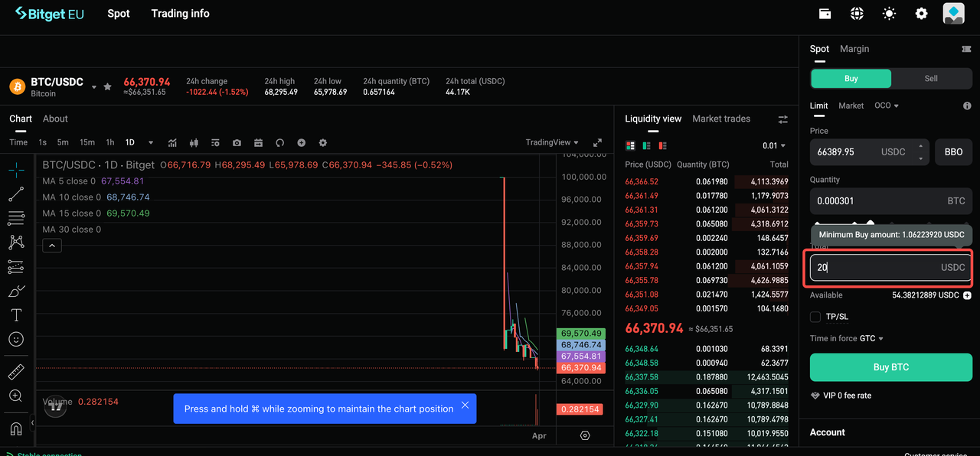Click the order info icon beside OCO

tap(967, 106)
